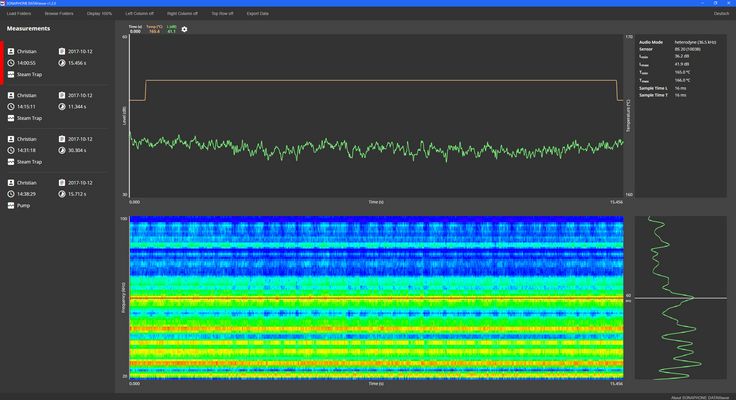Click the person icon beside the 14:00:55 measurement
The height and width of the screenshot is (400, 736).
(x=11, y=51)
